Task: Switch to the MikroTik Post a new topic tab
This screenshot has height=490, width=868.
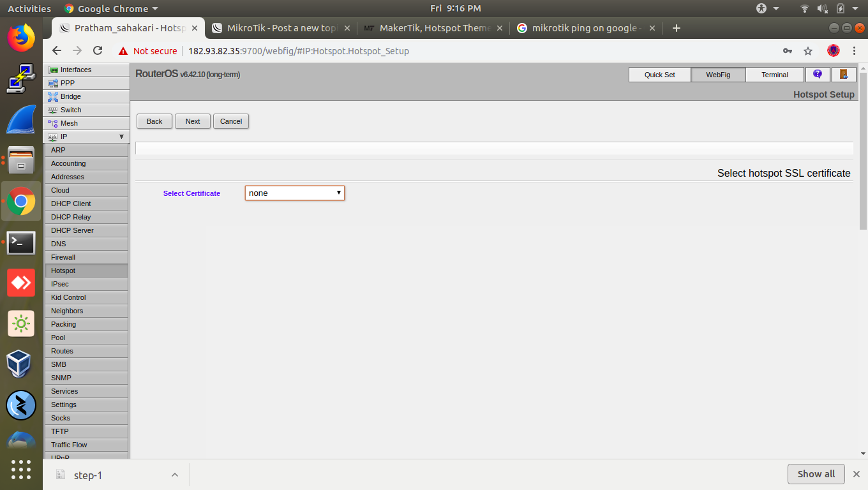Action: [281, 28]
